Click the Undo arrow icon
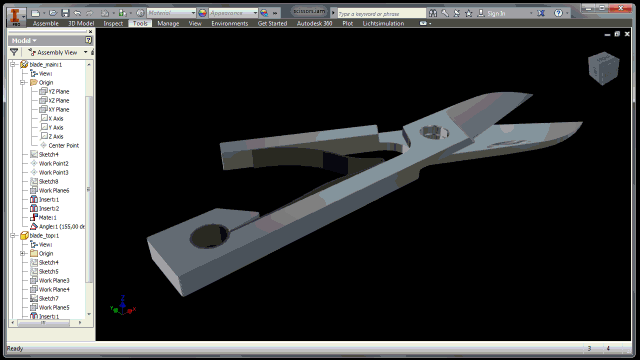This screenshot has width=640, height=360. (77, 13)
